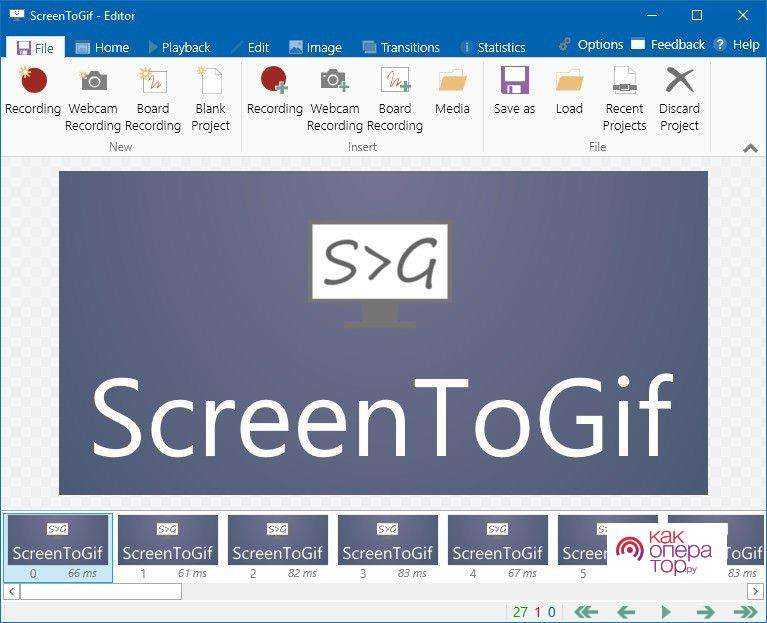This screenshot has height=623, width=767.
Task: Switch to the File ribbon tab
Action: pyautogui.click(x=35, y=48)
